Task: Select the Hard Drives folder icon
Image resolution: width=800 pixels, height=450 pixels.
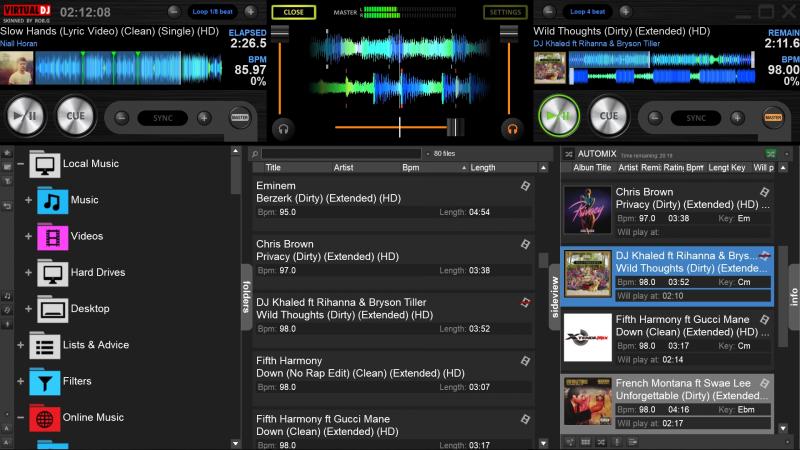Action: (52, 273)
